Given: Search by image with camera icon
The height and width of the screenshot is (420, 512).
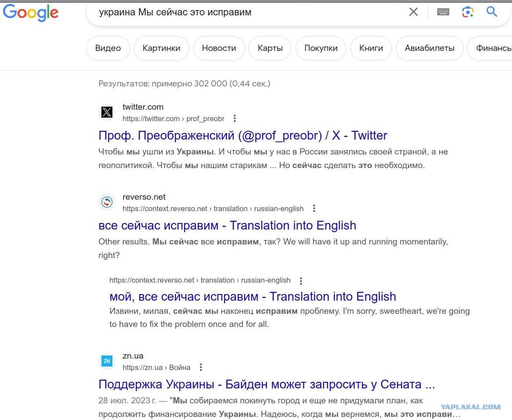Looking at the screenshot, I should pyautogui.click(x=468, y=12).
